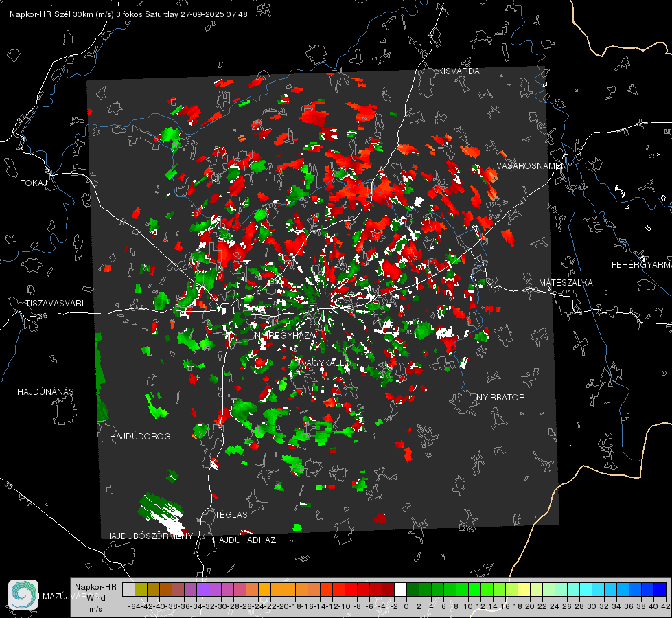Click the MÁTÉSZALKA city label
Screen dimensions: 672x618
click(x=566, y=282)
